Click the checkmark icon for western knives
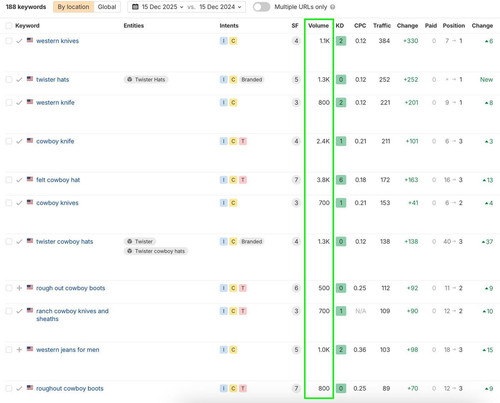500x403 pixels. (19, 41)
